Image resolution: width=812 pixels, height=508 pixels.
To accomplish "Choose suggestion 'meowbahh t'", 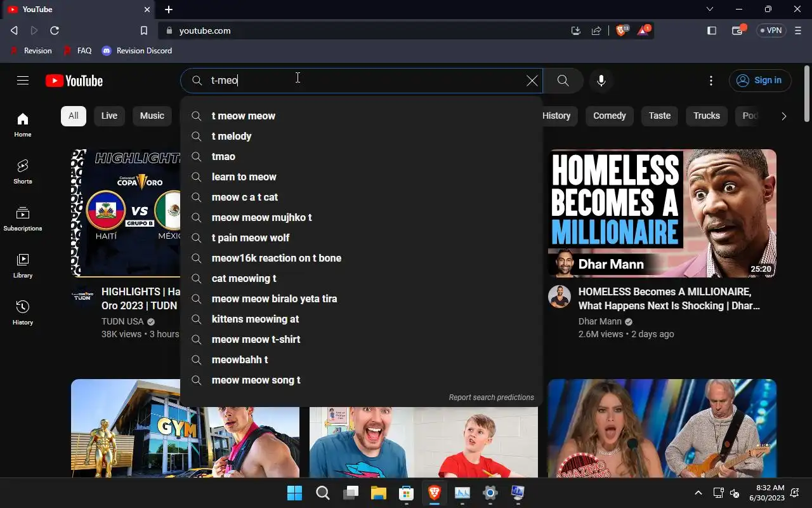I will [x=362, y=359].
